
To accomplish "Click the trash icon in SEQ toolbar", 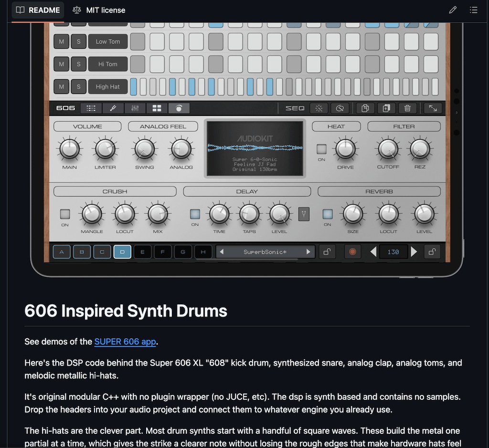I will [x=407, y=108].
